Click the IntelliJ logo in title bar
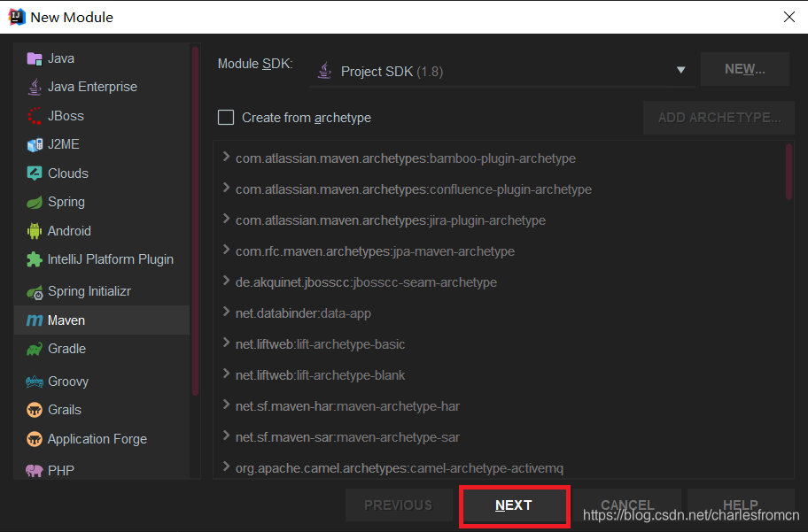This screenshot has height=532, width=808. point(17,17)
